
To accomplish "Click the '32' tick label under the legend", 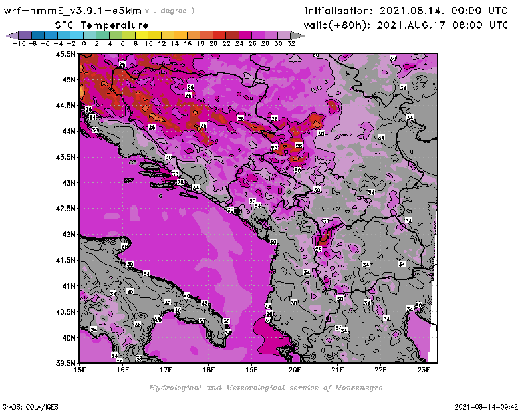I will tap(291, 44).
